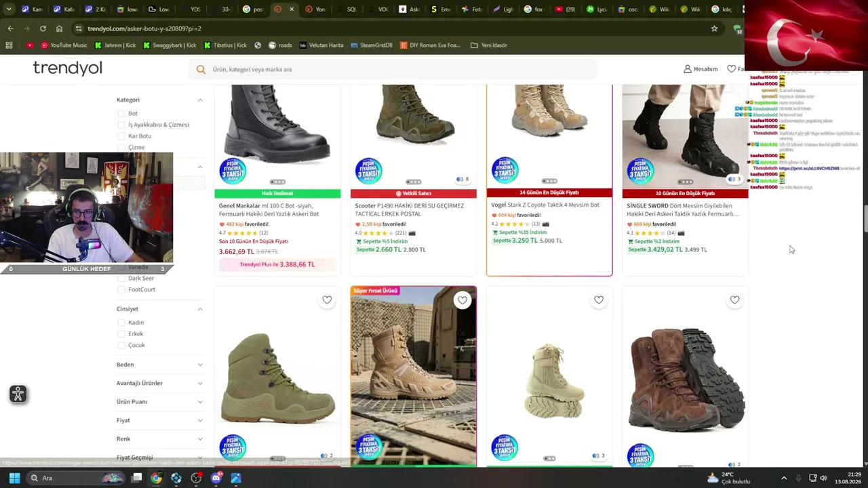The image size is (868, 488).
Task: Open the weather widget showing 24°C
Action: tap(729, 478)
